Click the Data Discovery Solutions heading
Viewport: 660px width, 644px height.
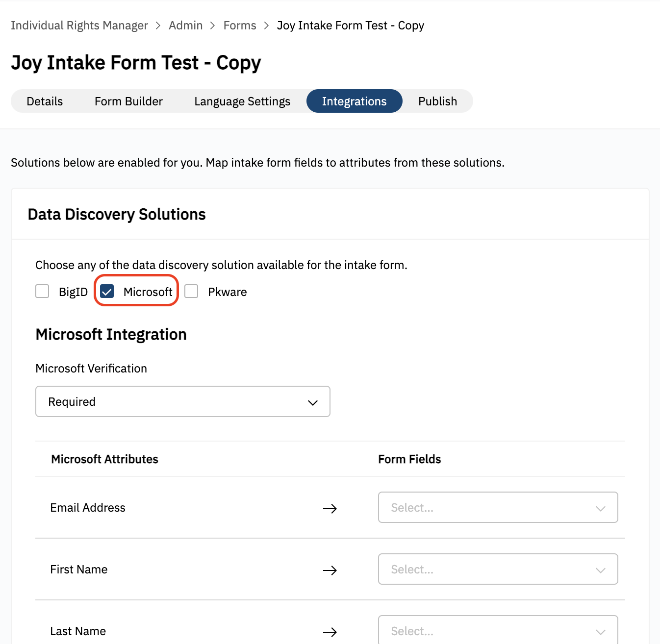pos(117,214)
